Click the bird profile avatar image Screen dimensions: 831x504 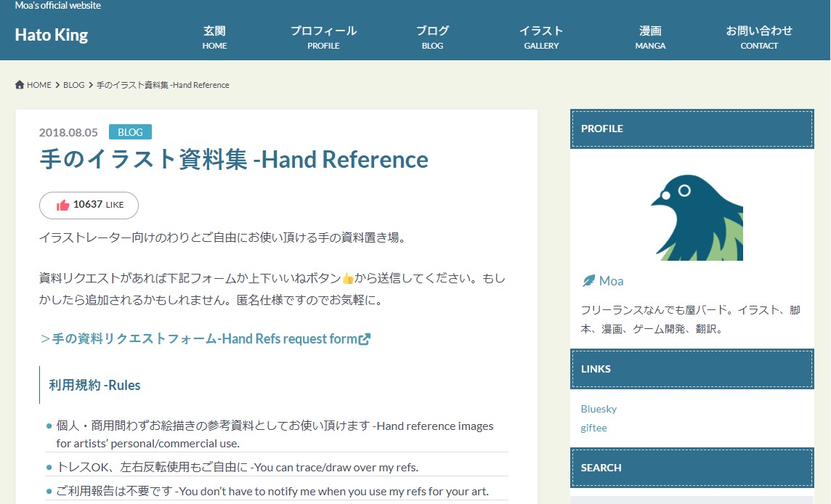(696, 217)
